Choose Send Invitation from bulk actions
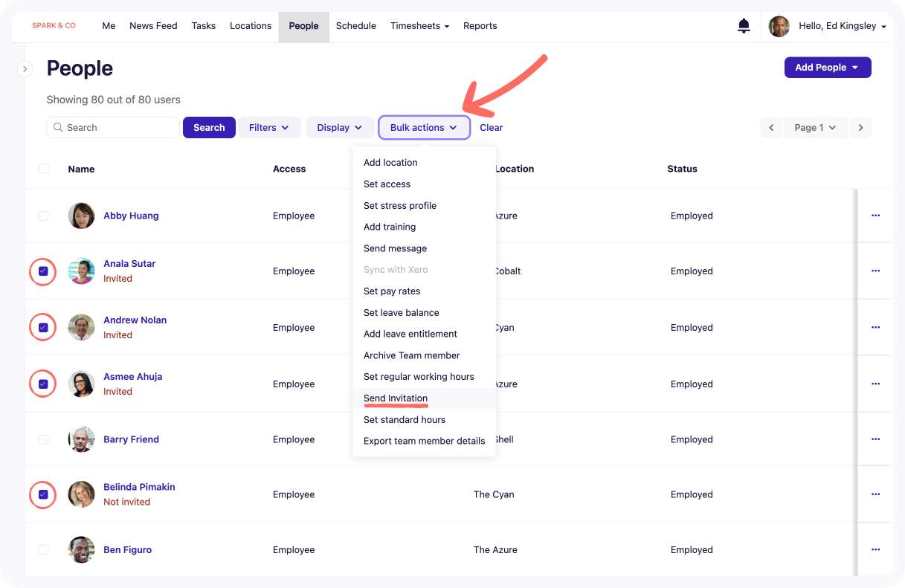Viewport: 905px width, 588px height. point(396,398)
